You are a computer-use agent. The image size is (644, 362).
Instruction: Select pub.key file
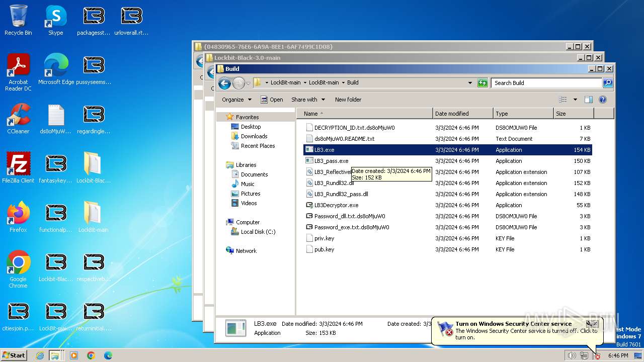(x=448, y=249)
